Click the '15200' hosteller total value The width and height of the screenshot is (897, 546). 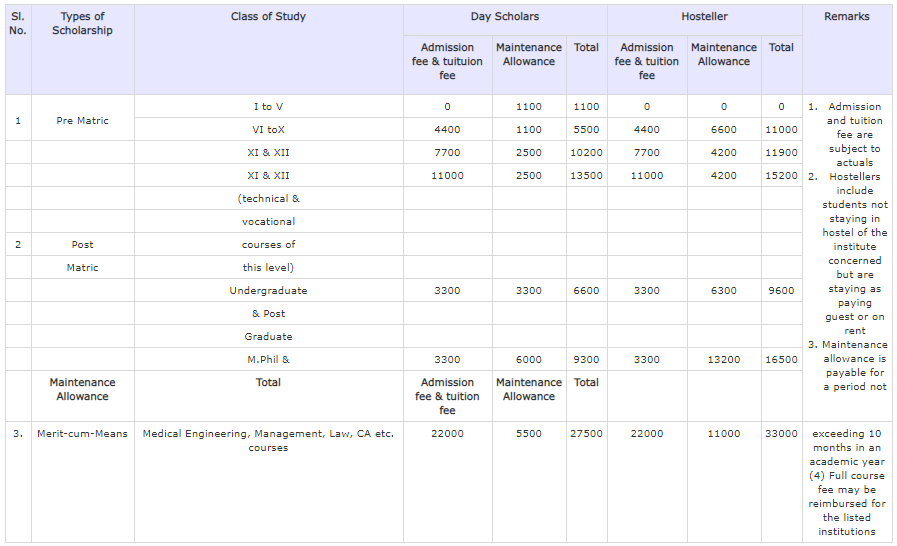(781, 176)
